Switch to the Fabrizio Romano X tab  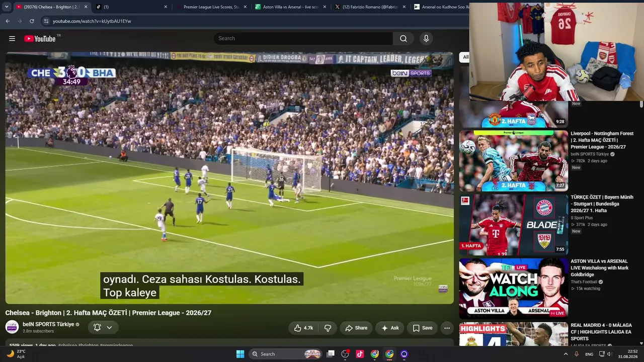click(370, 7)
